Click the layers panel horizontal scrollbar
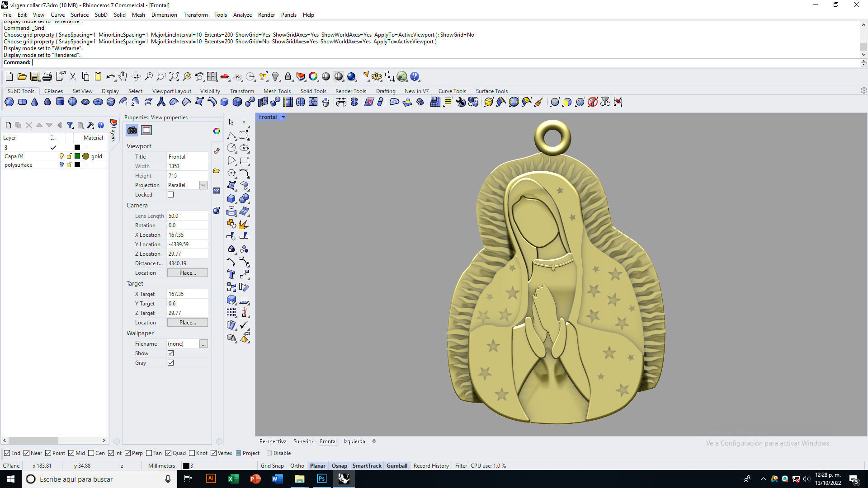Image resolution: width=868 pixels, height=488 pixels. [33, 440]
